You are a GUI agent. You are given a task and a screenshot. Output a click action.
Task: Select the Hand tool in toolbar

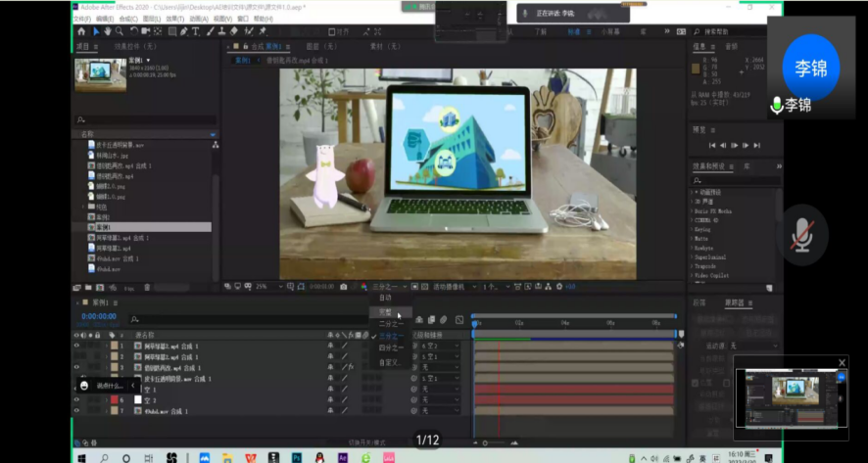pos(107,31)
